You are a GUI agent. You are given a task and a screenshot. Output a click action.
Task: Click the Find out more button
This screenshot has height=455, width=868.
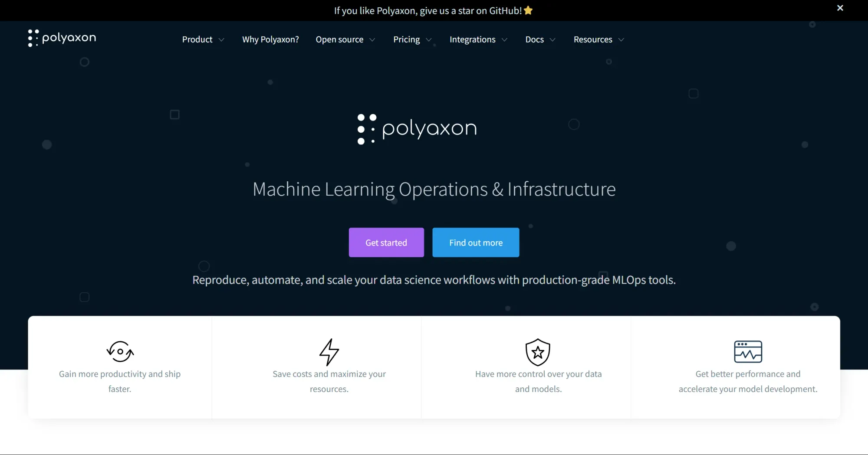(x=476, y=242)
